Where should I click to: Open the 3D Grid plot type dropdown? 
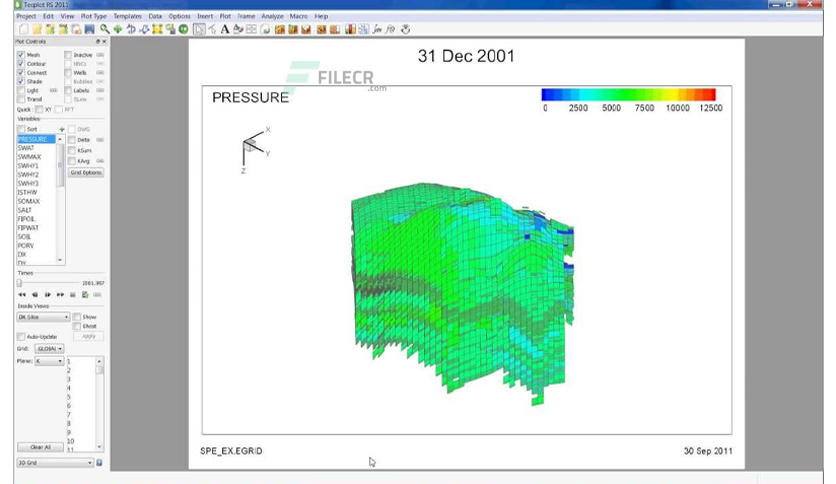[x=55, y=463]
